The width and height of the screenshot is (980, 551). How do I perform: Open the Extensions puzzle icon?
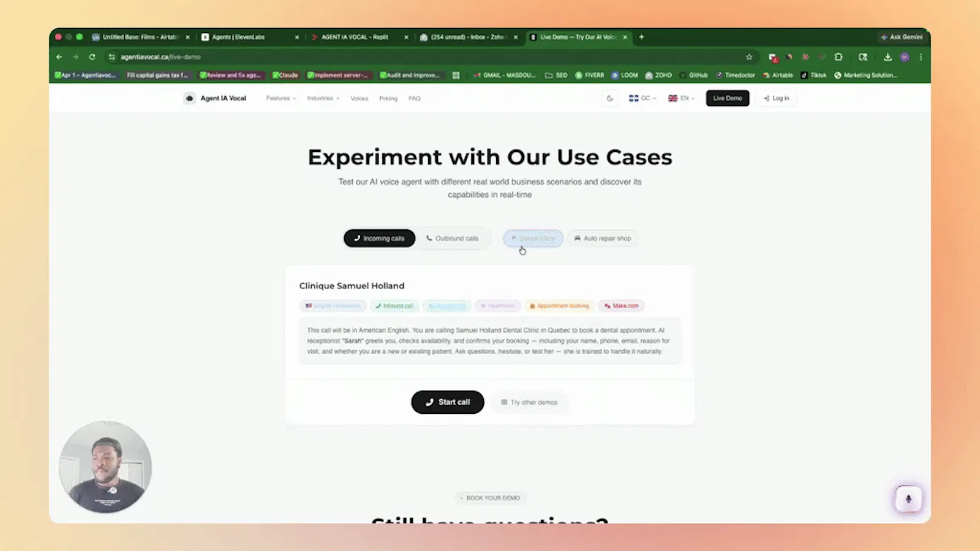pos(839,57)
